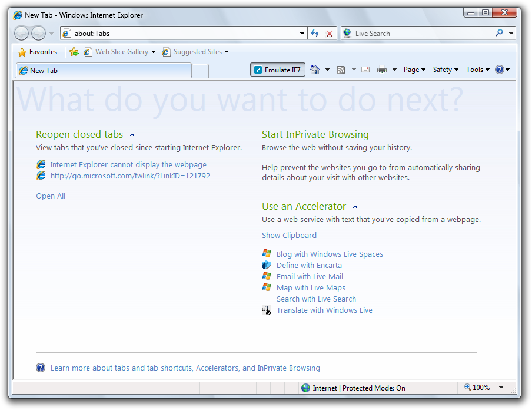Choose Define with Encarta accelerator
The image size is (532, 410).
309,265
